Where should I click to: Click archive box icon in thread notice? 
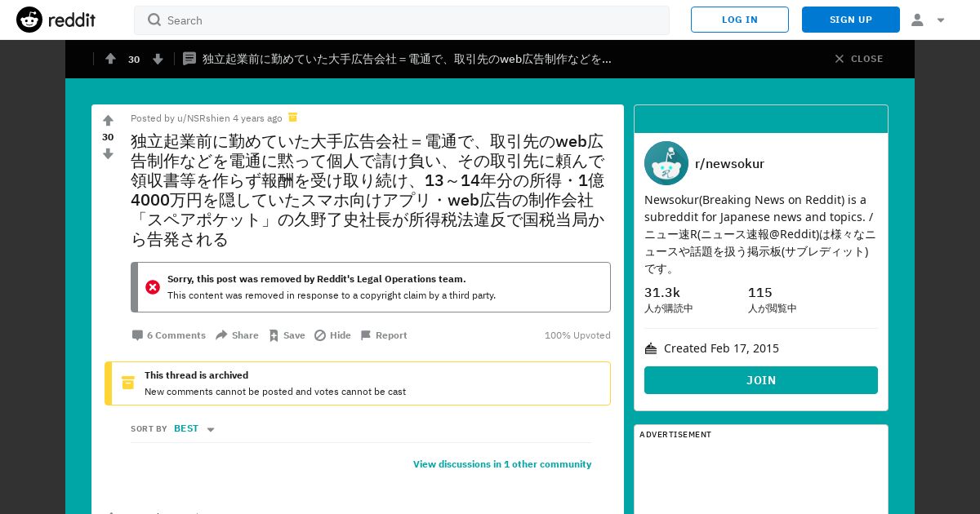coord(128,383)
